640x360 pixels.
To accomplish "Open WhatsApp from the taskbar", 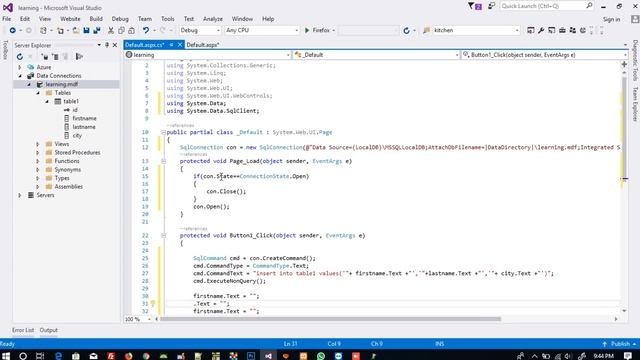I will (321, 356).
